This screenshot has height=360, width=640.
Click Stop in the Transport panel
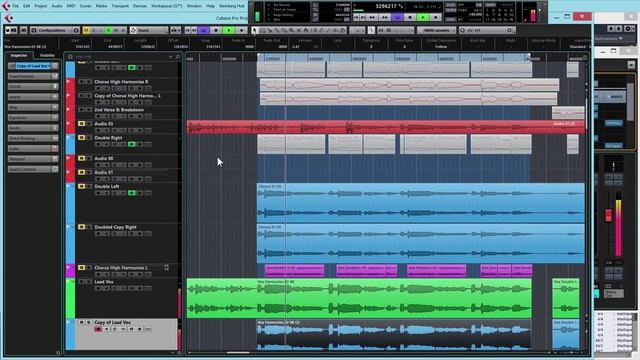(410, 17)
